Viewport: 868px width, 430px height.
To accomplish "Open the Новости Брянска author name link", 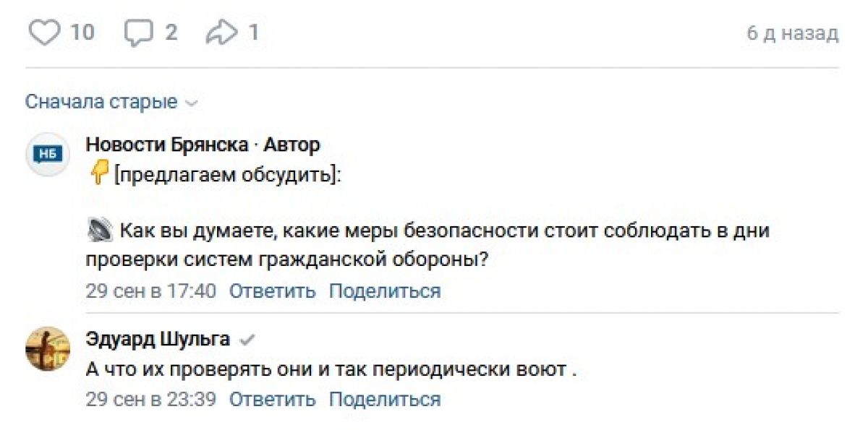I will coord(166,145).
